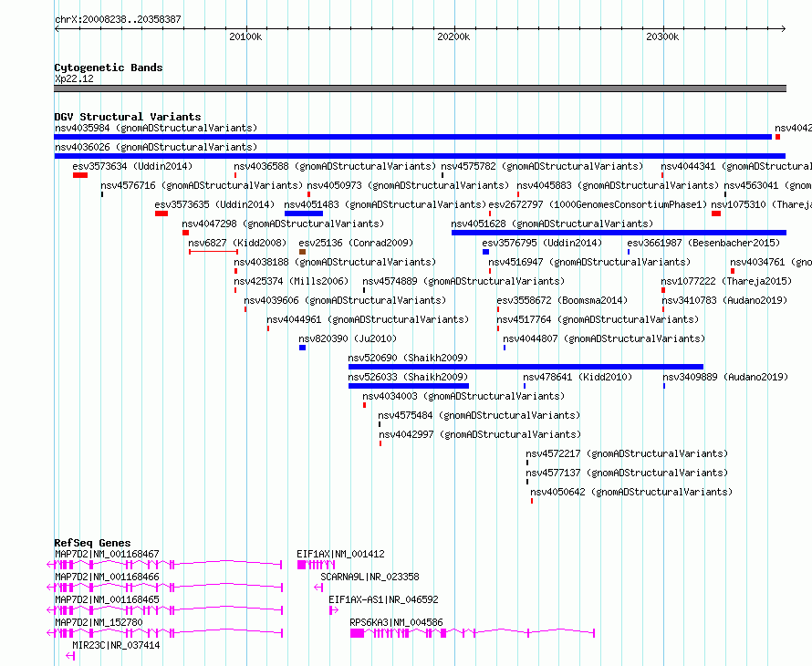The image size is (812, 666).
Task: Click the blue block of nsv820390
Action: [x=302, y=348]
